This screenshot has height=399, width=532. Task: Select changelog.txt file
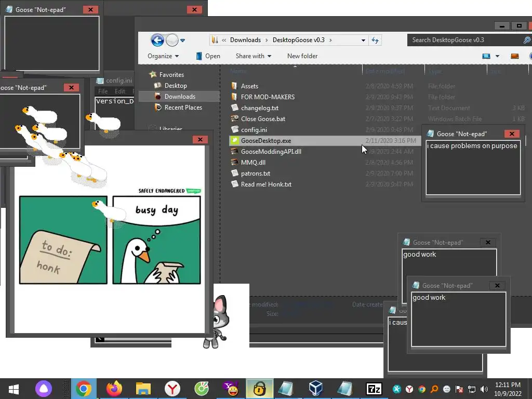(x=260, y=108)
